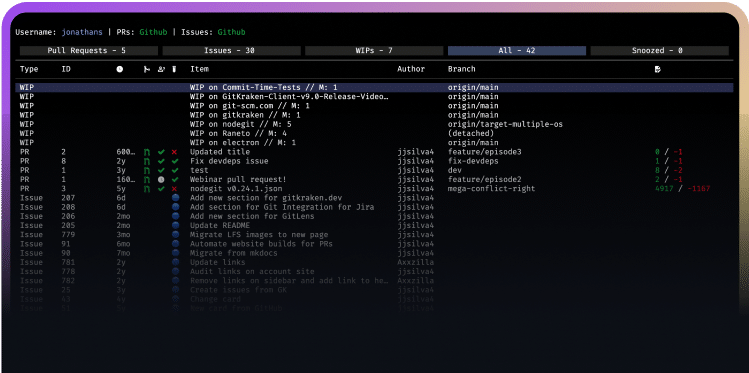The image size is (749, 373).
Task: Select issue 208 Git Integration for Jira
Action: (x=374, y=207)
